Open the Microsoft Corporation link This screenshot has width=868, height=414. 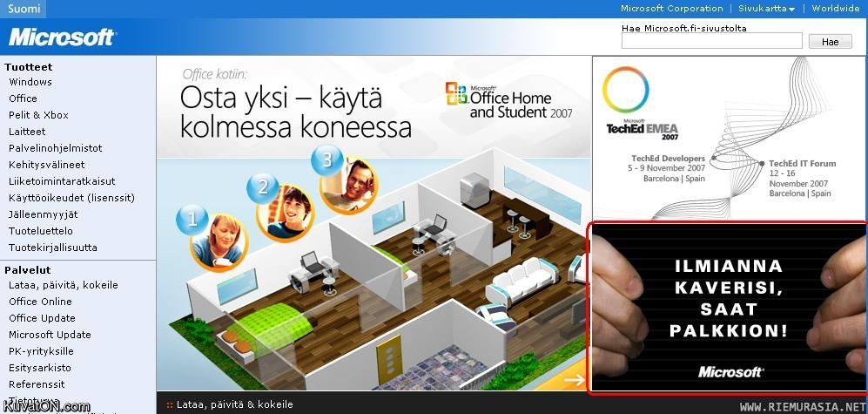[x=671, y=9]
